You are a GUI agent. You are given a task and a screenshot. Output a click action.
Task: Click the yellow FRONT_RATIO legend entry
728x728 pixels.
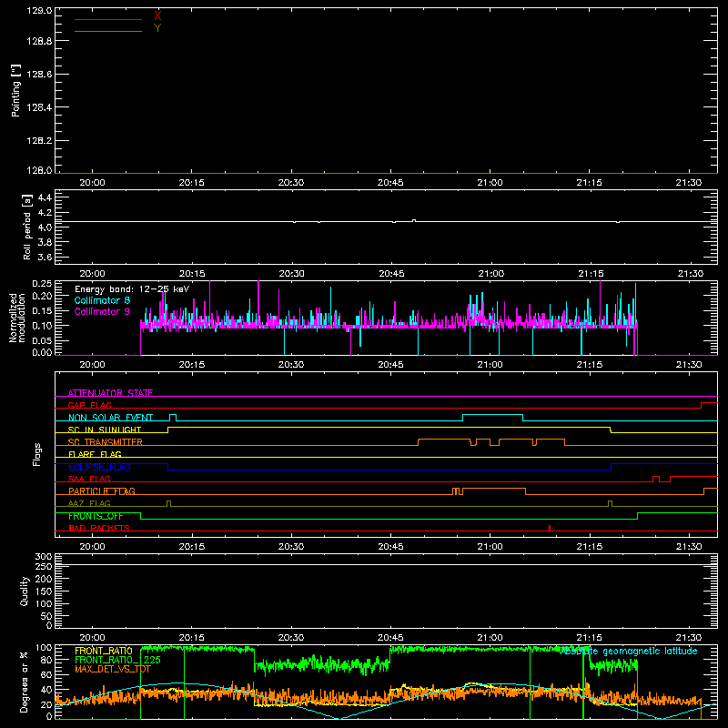click(104, 651)
